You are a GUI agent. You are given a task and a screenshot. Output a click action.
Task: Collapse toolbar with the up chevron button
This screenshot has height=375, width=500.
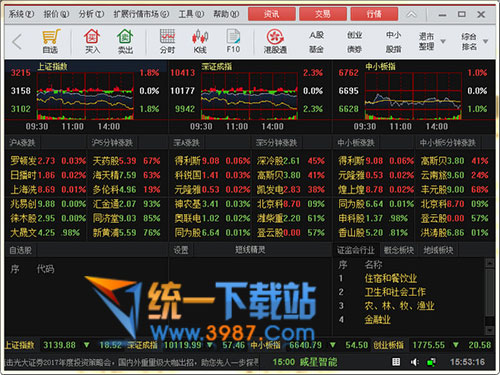[411, 14]
